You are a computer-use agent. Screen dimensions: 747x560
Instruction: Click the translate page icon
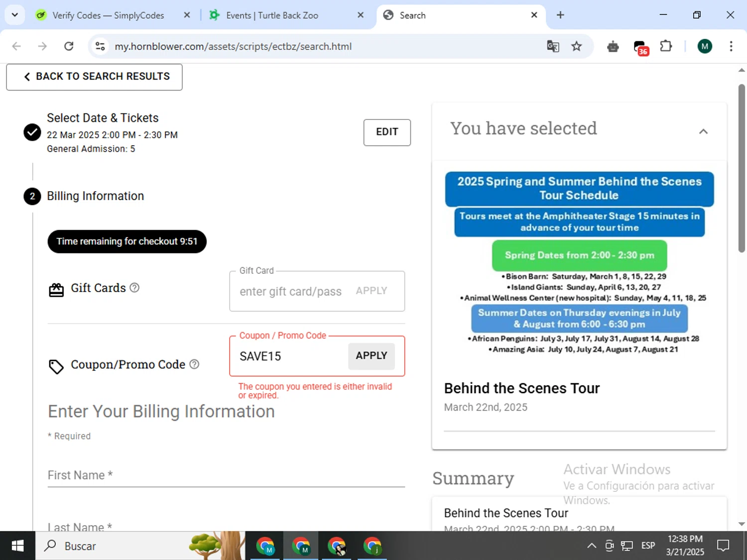553,46
